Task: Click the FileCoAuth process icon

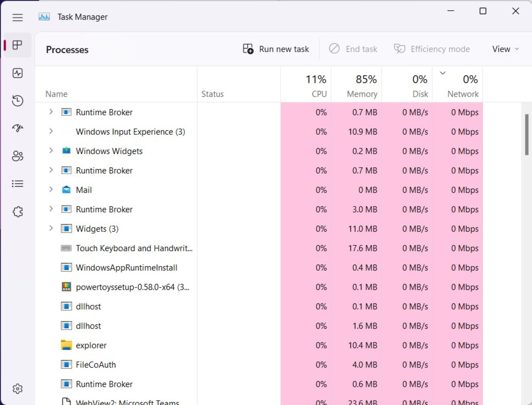Action: coord(66,365)
